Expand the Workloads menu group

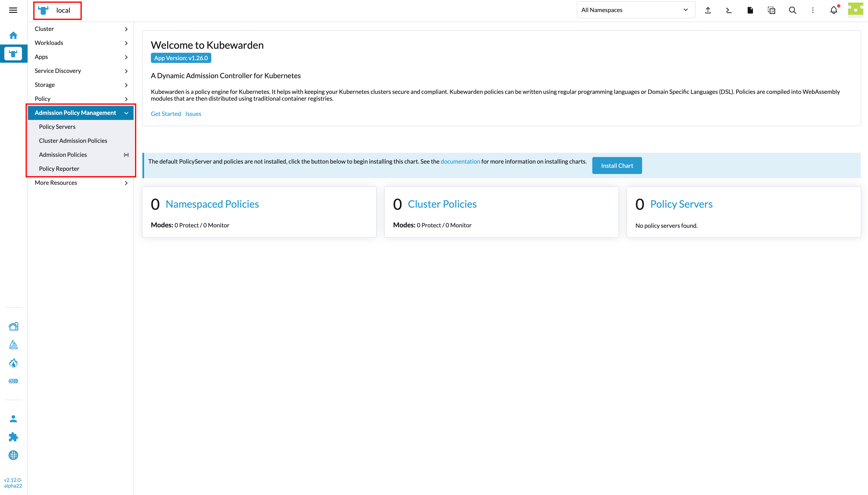pos(81,43)
